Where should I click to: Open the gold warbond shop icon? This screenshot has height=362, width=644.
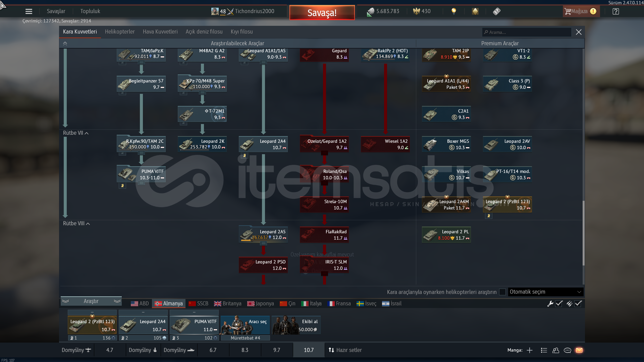pos(475,11)
